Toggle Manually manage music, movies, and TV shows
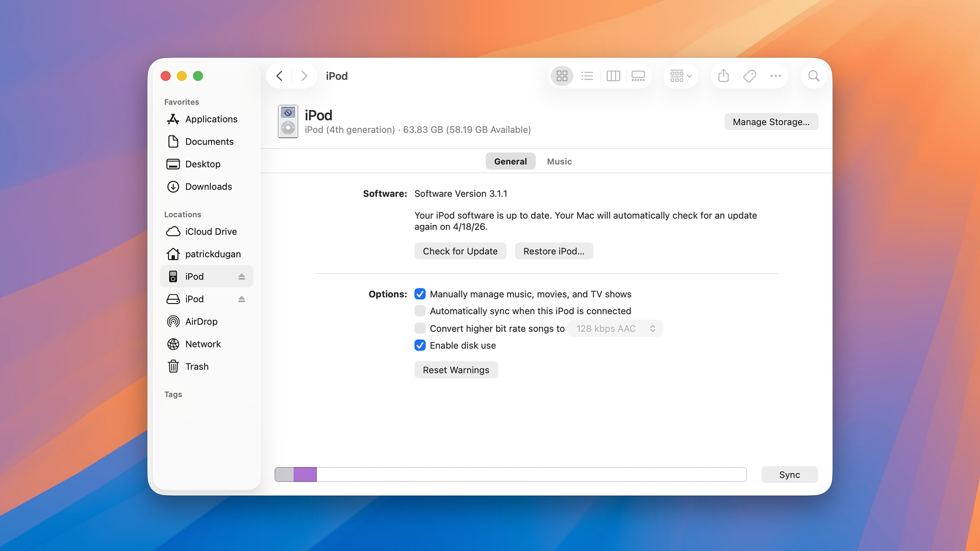 pos(420,294)
